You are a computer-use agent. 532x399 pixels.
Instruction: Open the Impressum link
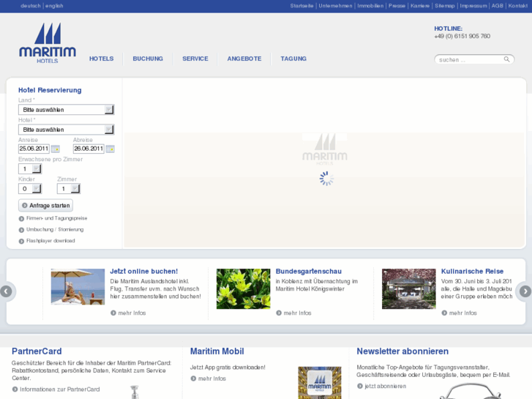coord(473,6)
